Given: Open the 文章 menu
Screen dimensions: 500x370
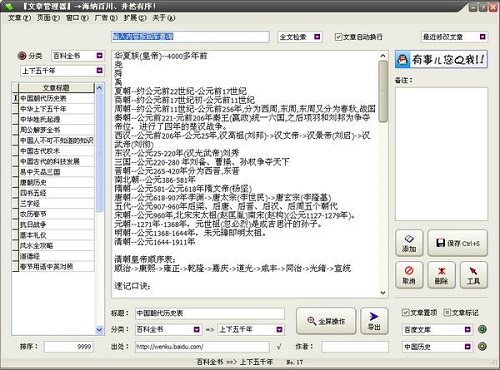Looking at the screenshot, I should click(x=19, y=18).
